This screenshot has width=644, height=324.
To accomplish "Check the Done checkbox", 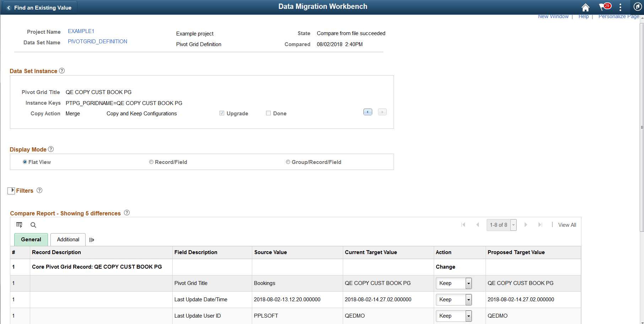I will pos(268,113).
